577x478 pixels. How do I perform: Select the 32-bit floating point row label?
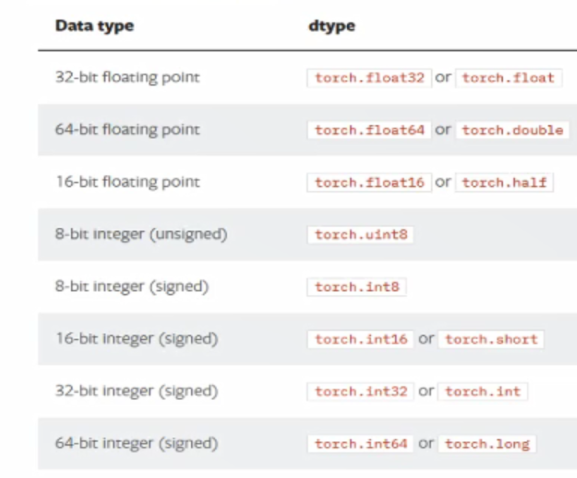coord(127,78)
